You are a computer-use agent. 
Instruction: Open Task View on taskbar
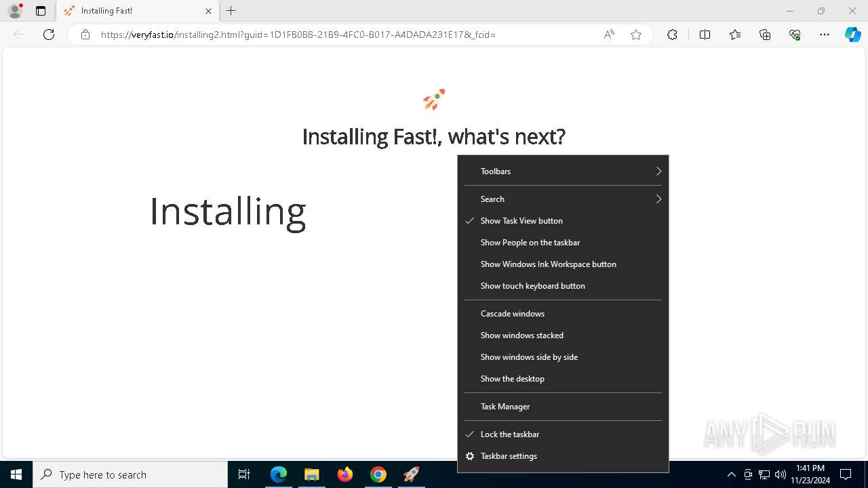pyautogui.click(x=244, y=474)
